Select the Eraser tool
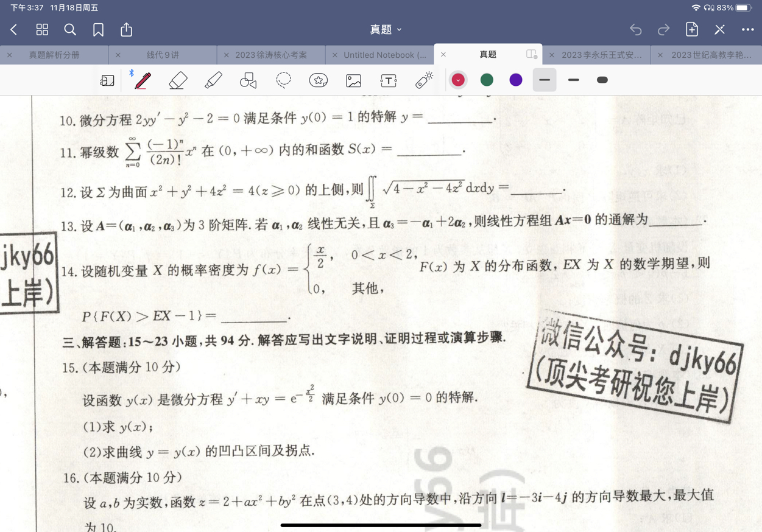This screenshot has width=762, height=532. coord(177,80)
